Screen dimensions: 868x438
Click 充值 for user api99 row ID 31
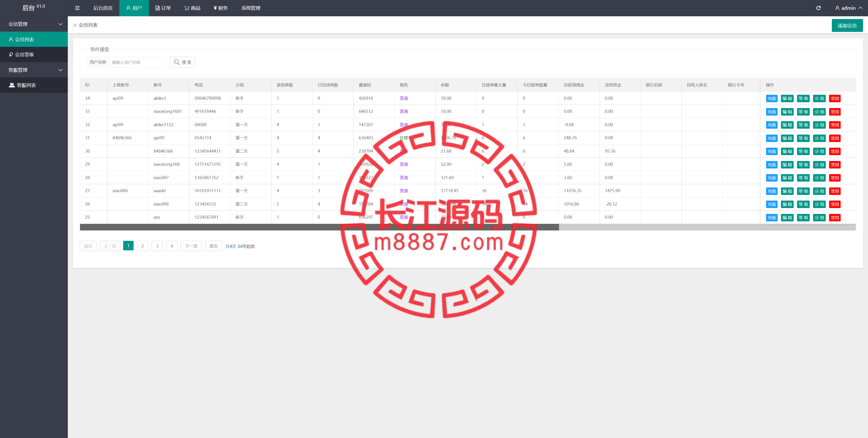(x=772, y=138)
